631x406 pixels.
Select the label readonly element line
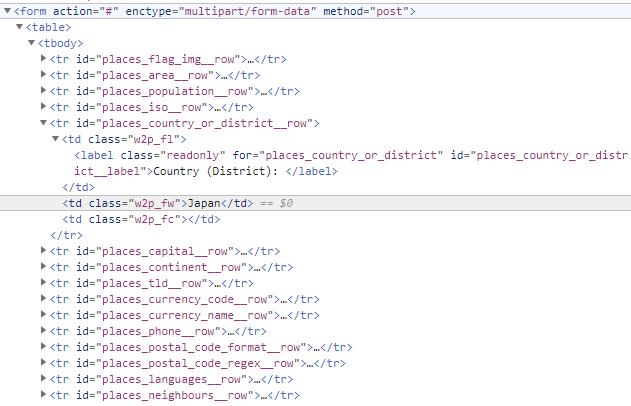coord(351,163)
